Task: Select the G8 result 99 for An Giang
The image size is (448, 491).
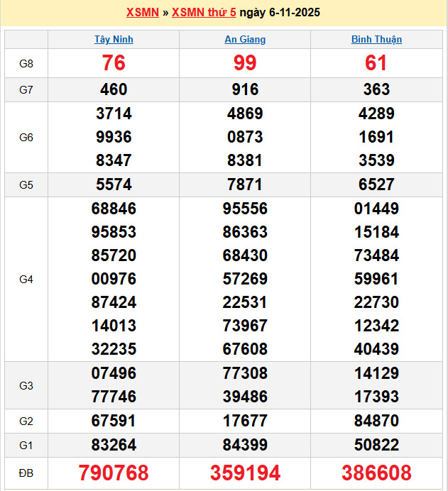Action: 245,63
